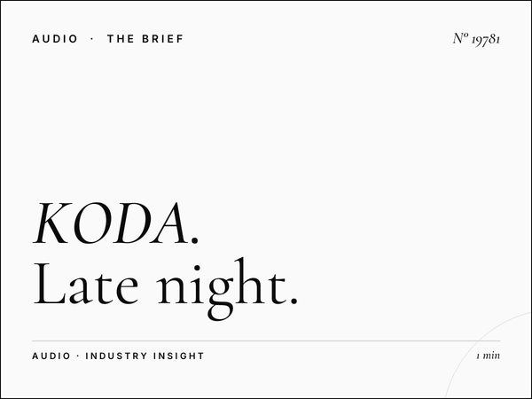Open THE BRIEF section link
532x399 pixels.
(145, 39)
